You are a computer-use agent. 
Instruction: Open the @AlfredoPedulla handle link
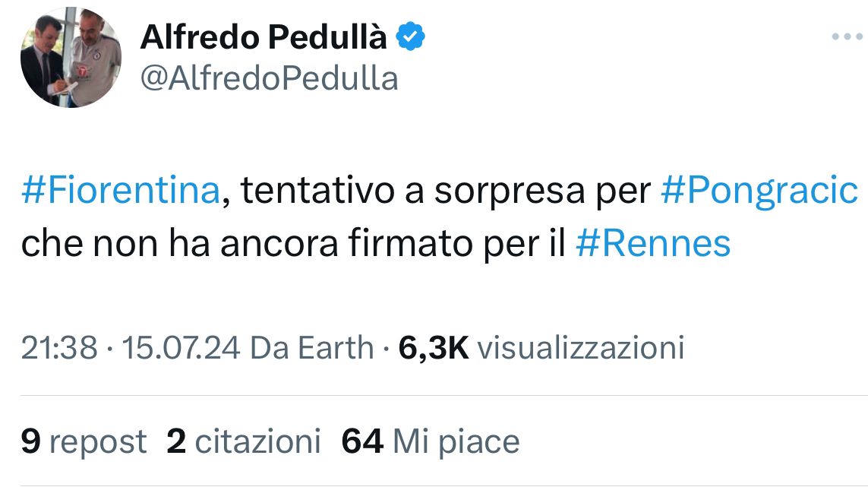269,77
